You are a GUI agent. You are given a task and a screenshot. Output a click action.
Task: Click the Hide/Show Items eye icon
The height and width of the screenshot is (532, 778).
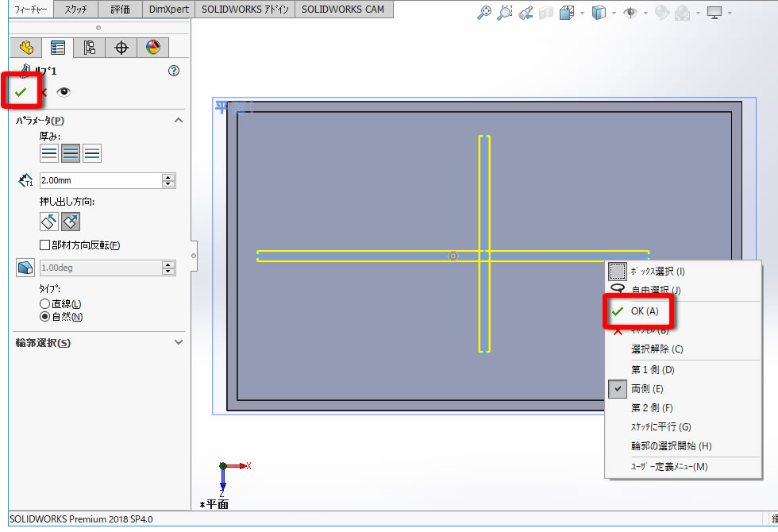(630, 13)
